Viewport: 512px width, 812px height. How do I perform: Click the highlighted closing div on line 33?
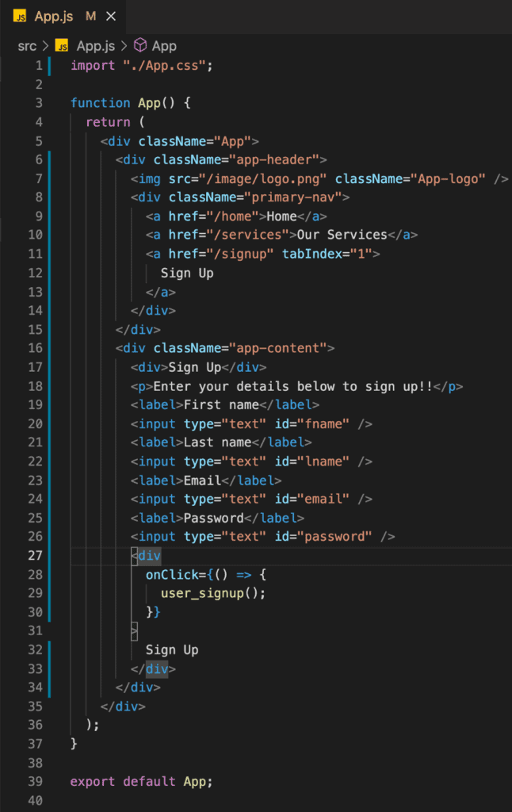157,669
